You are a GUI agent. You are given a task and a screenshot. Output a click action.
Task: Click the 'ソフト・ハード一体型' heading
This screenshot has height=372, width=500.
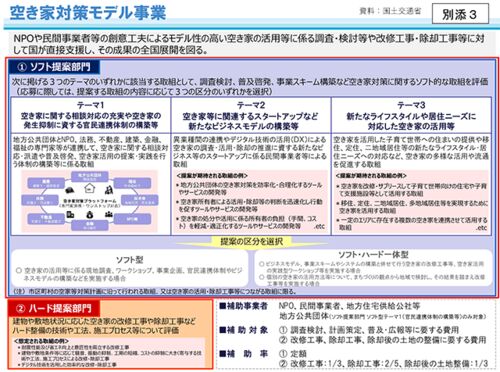point(373,255)
